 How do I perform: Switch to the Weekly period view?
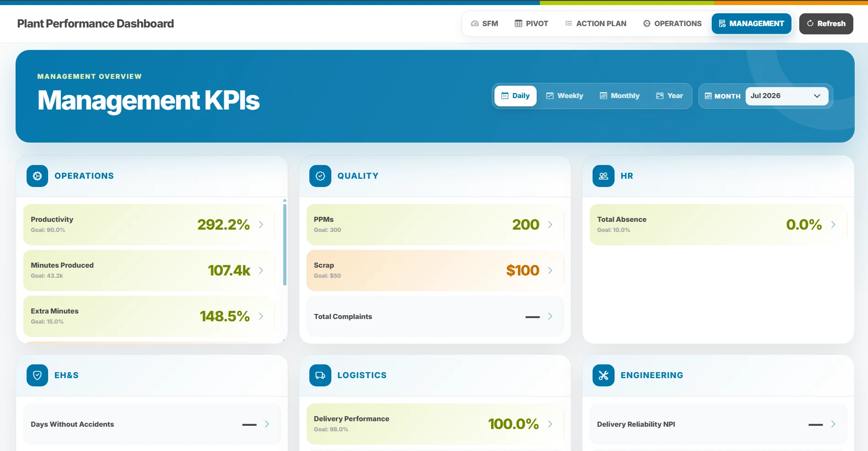pyautogui.click(x=565, y=96)
